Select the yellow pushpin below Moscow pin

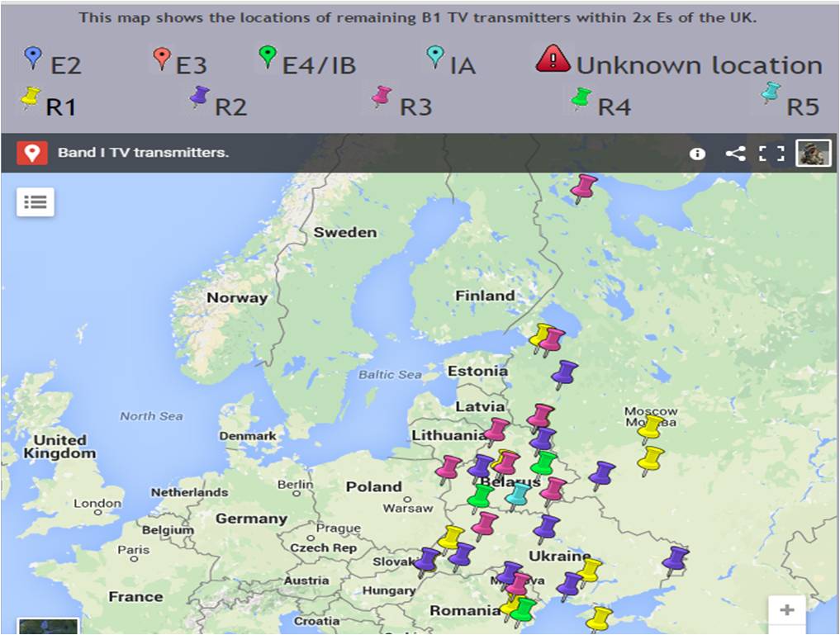coord(651,461)
